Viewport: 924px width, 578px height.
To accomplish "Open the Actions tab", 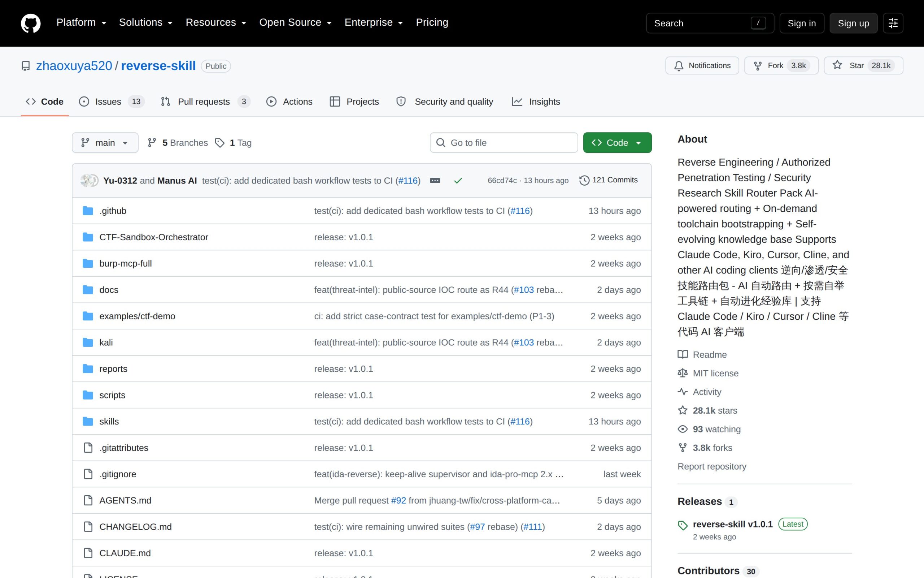I will pyautogui.click(x=289, y=102).
